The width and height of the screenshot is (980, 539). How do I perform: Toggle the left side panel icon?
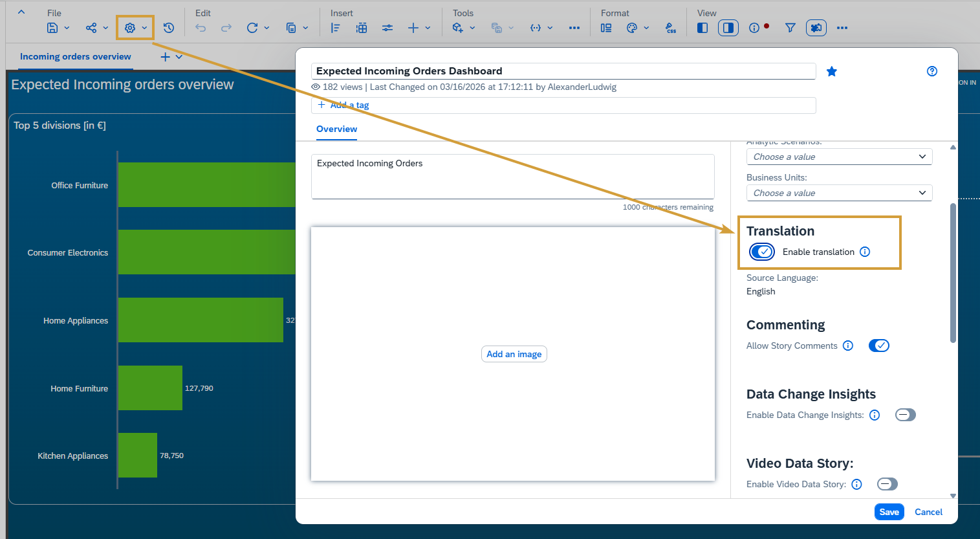[x=702, y=28]
